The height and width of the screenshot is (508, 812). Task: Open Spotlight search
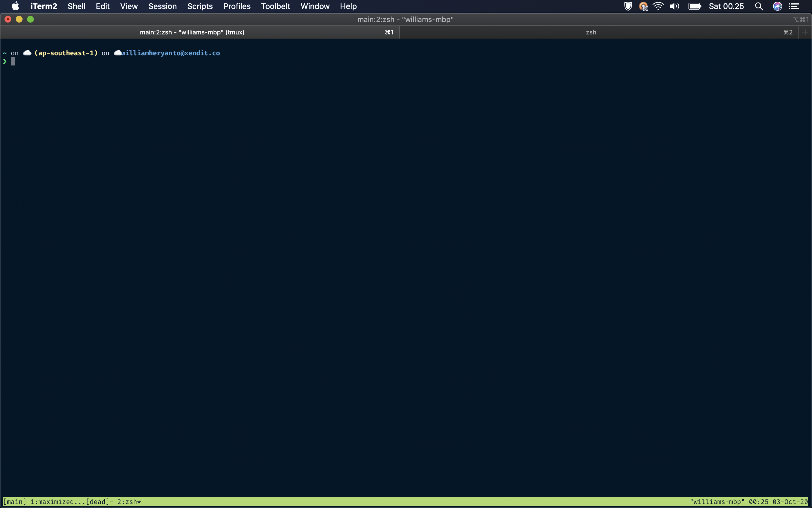(759, 6)
